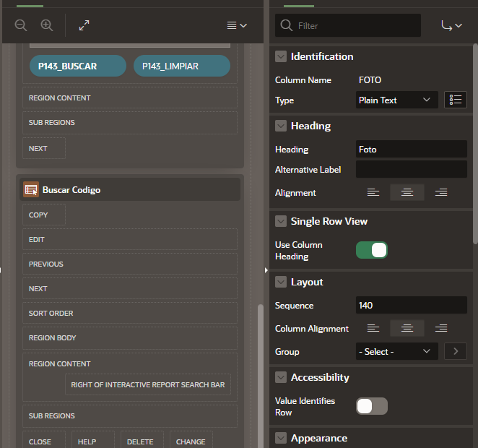
Task: Click the REGION BODY position slot
Action: [x=130, y=337]
